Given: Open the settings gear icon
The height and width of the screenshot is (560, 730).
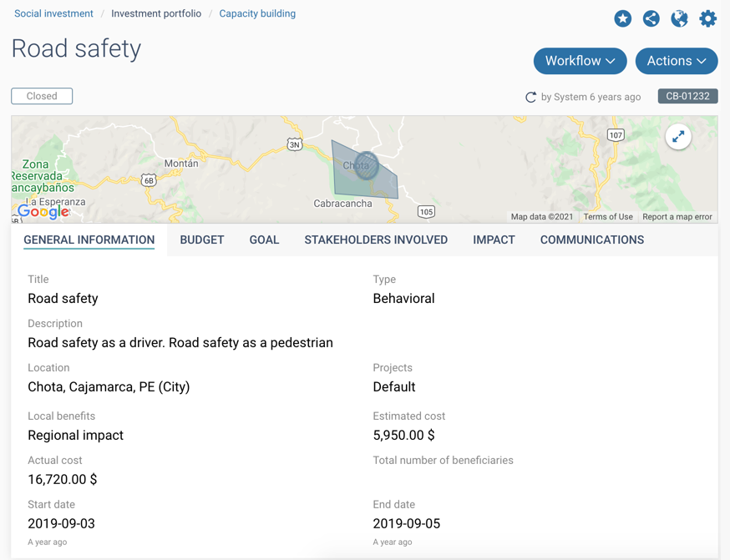Looking at the screenshot, I should click(x=707, y=18).
